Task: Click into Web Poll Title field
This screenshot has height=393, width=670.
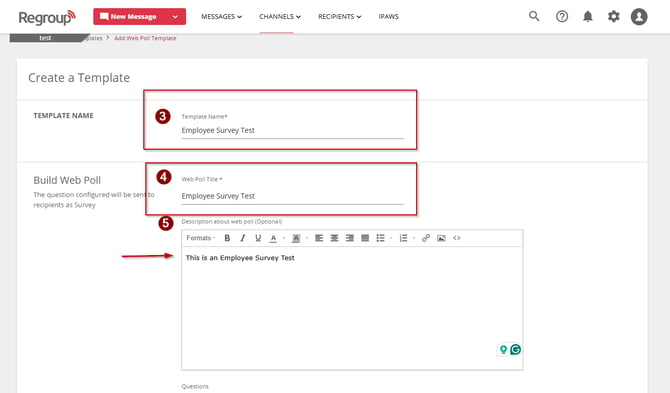Action: pyautogui.click(x=292, y=196)
